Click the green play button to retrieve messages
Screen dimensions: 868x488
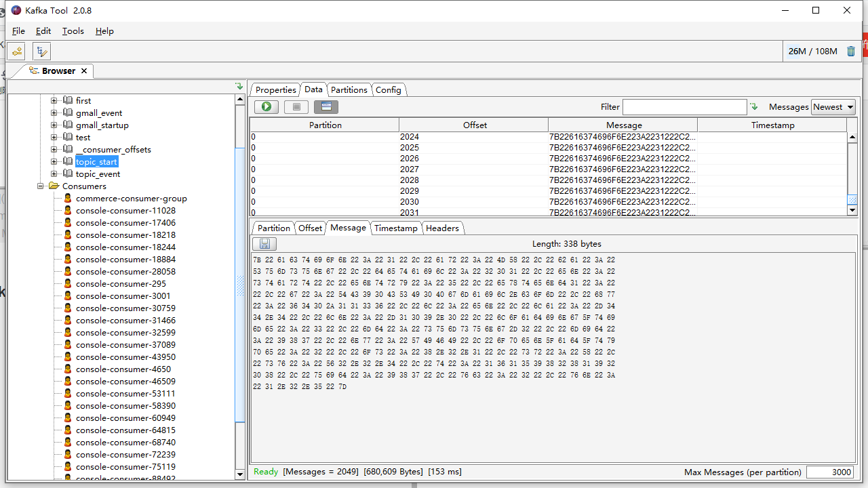[267, 106]
